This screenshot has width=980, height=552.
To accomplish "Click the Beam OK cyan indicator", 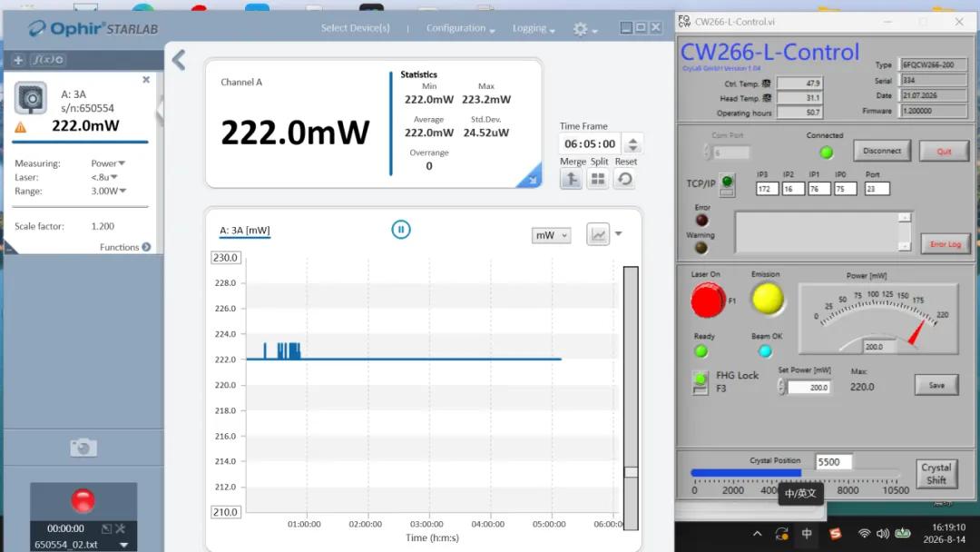I will 765,351.
